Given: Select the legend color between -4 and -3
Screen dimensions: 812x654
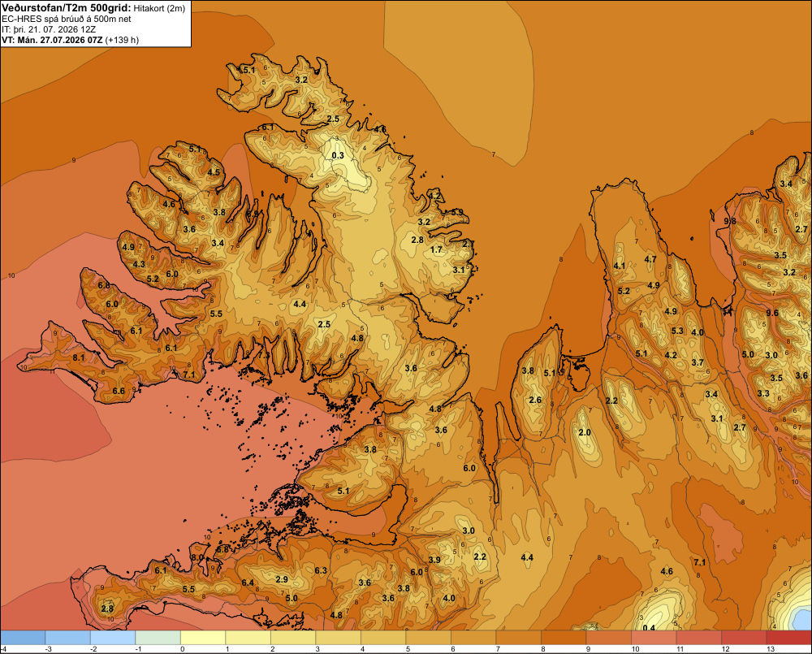Looking at the screenshot, I should point(23,638).
